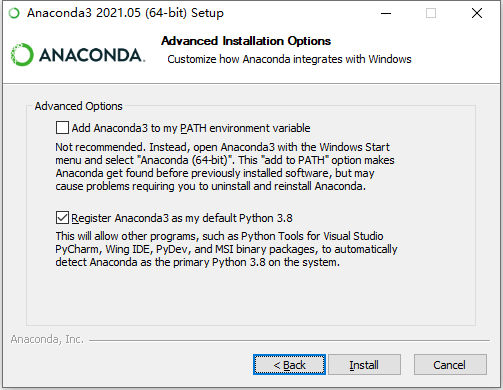Screen dimensions: 503x390
Task: Cancel the Anaconda setup
Action: point(450,365)
